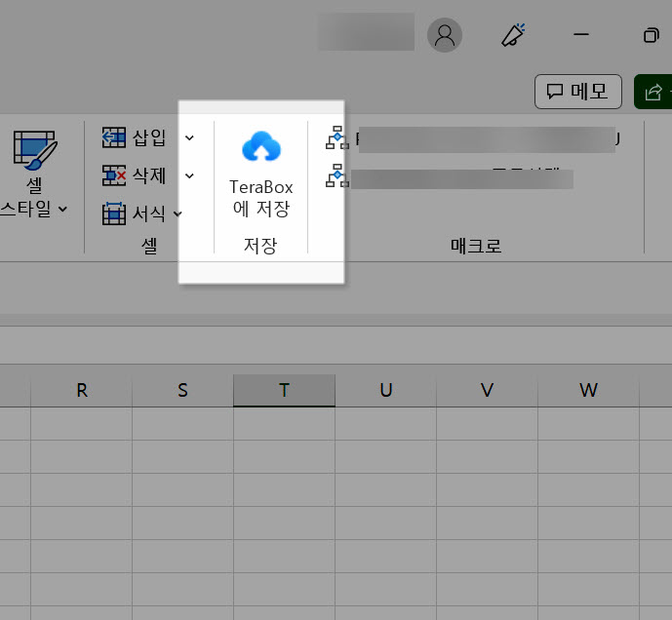Select column T header

(x=284, y=390)
